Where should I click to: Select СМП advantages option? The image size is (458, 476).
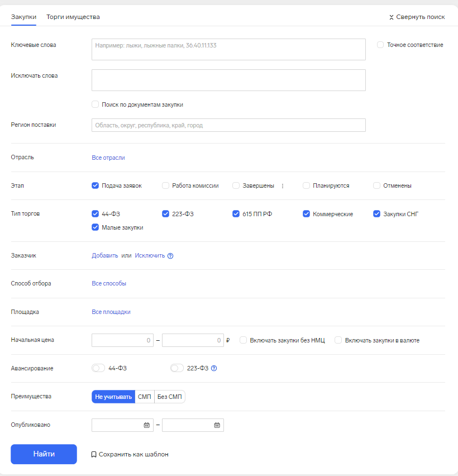[145, 397]
